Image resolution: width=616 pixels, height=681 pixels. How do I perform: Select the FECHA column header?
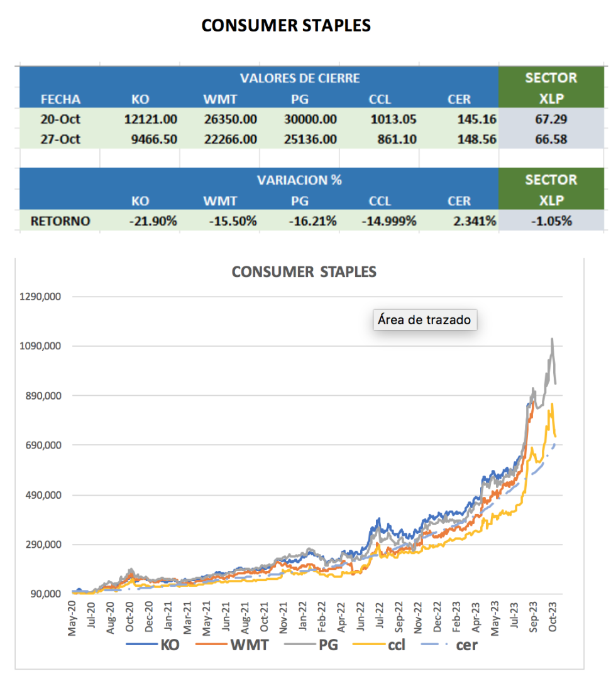pyautogui.click(x=60, y=99)
